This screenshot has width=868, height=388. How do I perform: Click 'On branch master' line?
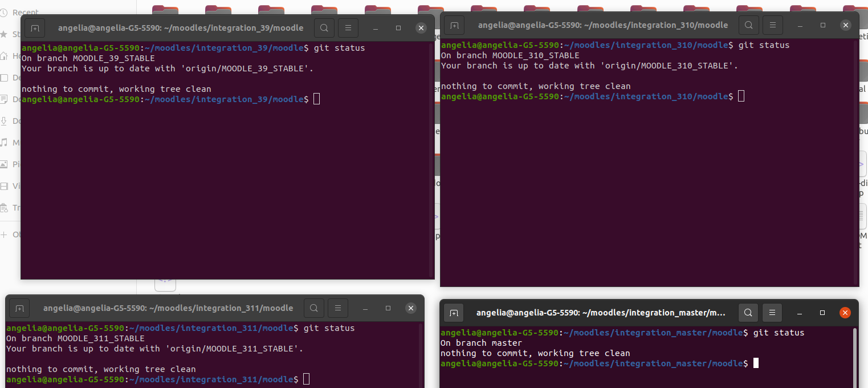click(x=482, y=343)
